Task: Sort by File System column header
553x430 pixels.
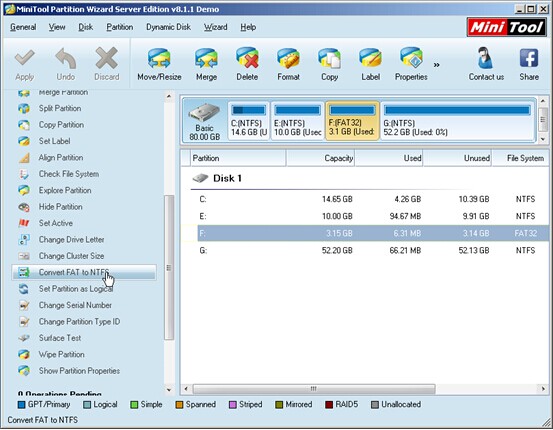Action: (521, 158)
